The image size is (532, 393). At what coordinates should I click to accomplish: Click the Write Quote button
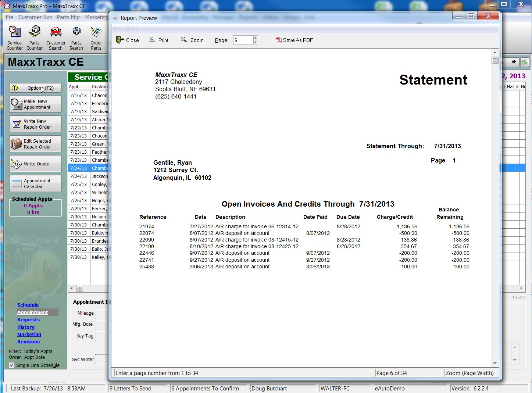[x=35, y=164]
